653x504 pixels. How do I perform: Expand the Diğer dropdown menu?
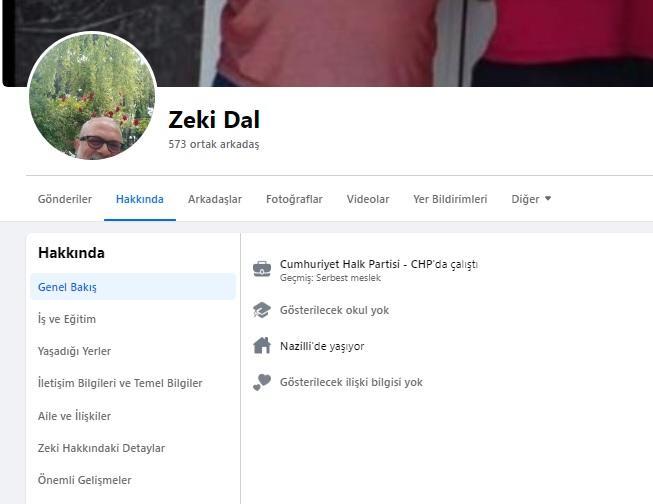(x=531, y=199)
